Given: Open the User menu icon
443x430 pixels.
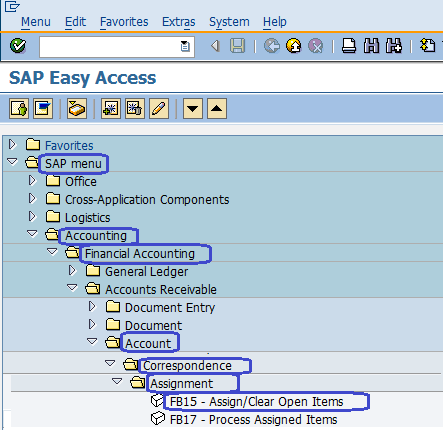Looking at the screenshot, I should click(x=19, y=108).
